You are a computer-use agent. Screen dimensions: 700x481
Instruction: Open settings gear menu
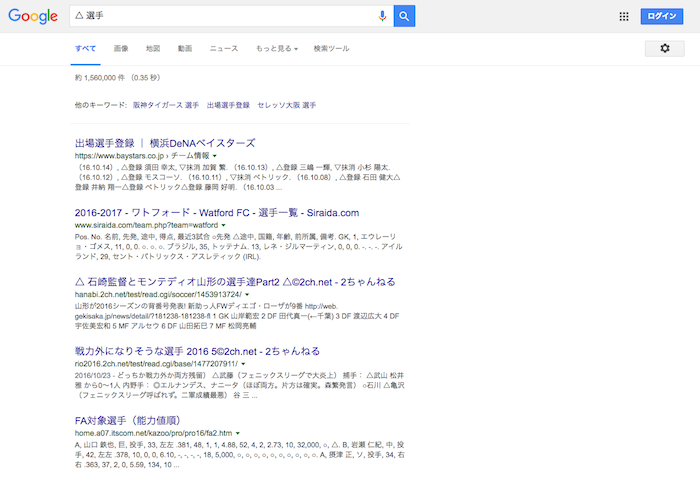coord(665,48)
